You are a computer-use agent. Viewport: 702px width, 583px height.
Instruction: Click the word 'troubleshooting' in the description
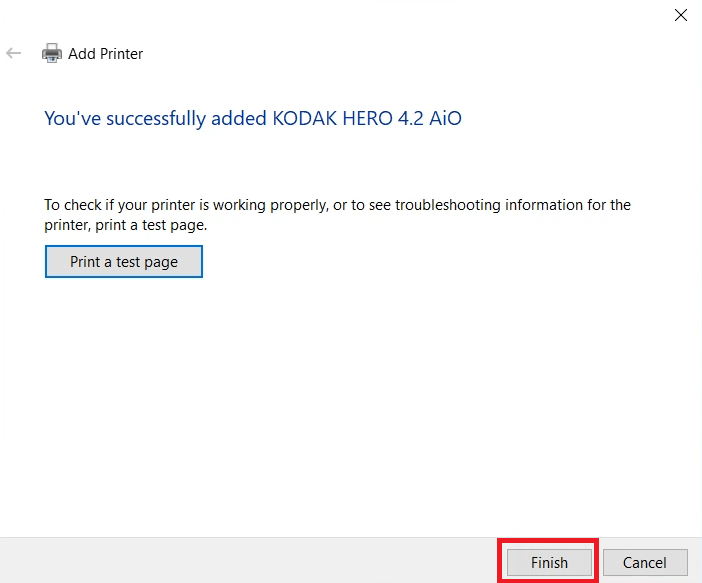(x=448, y=205)
